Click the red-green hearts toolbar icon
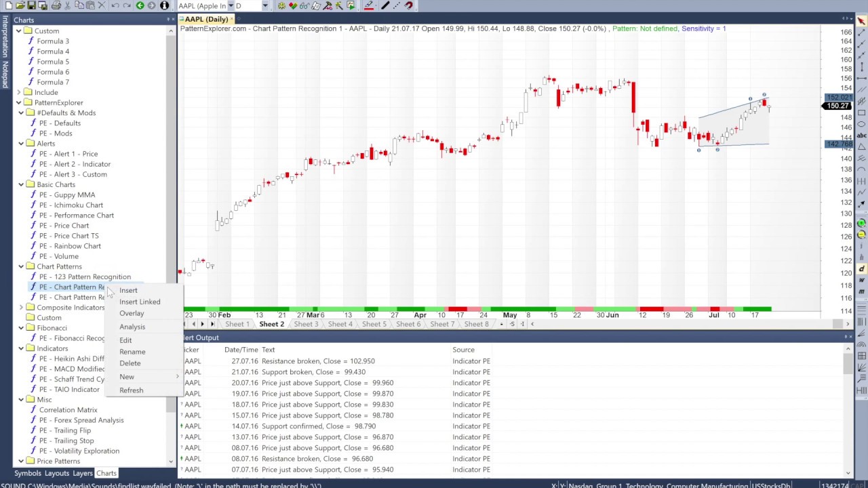The height and width of the screenshot is (488, 868). [293, 5]
